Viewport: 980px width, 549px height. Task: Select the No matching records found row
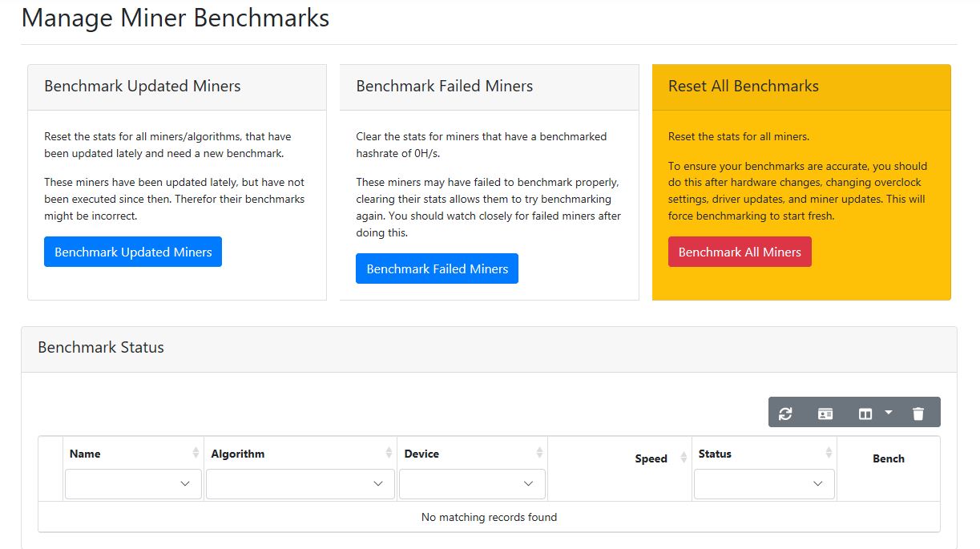(488, 517)
